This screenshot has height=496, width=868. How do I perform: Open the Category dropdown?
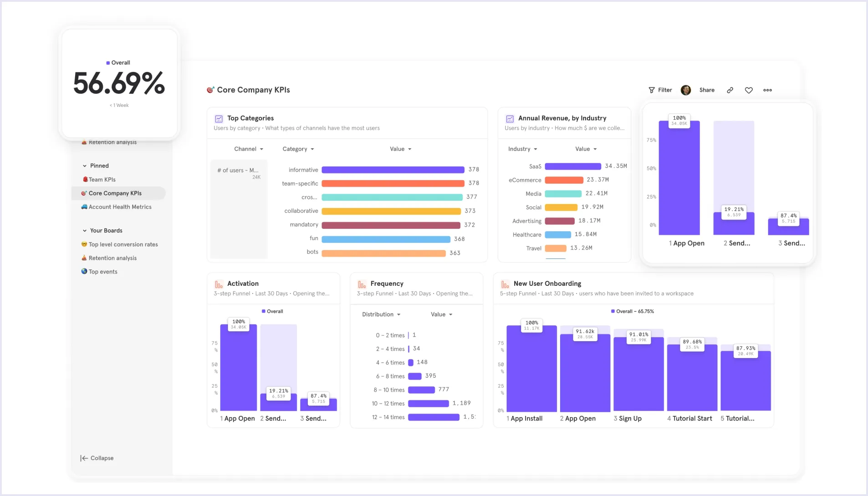coord(298,149)
